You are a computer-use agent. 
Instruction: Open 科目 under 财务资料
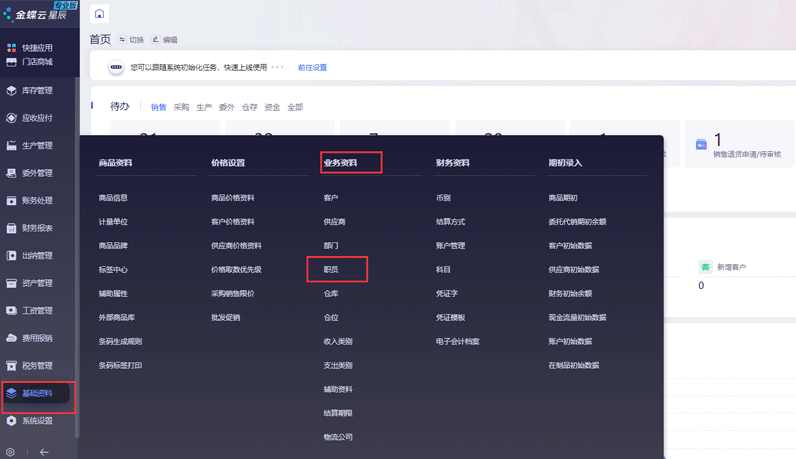click(x=443, y=269)
